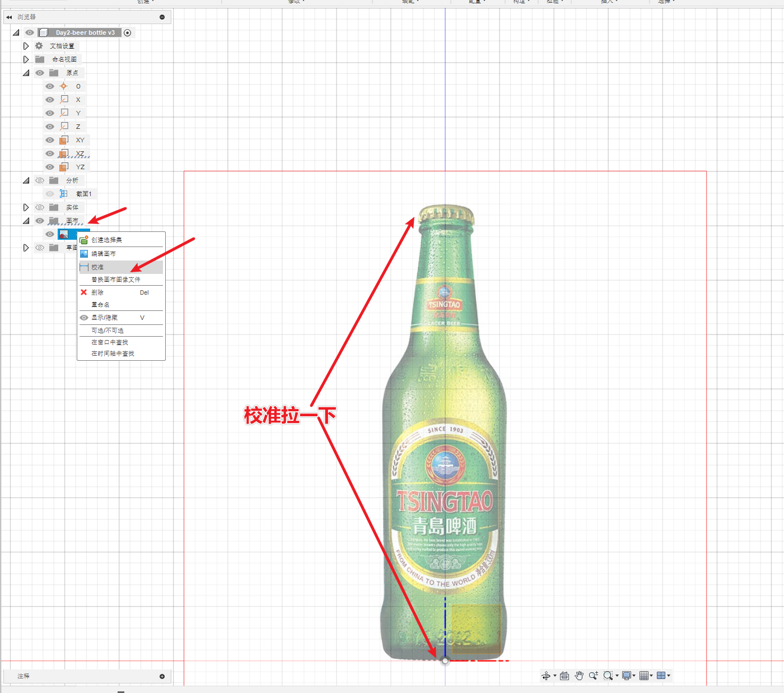Image resolution: width=784 pixels, height=693 pixels.
Task: Expand the 命名视图 folder
Action: click(26, 59)
